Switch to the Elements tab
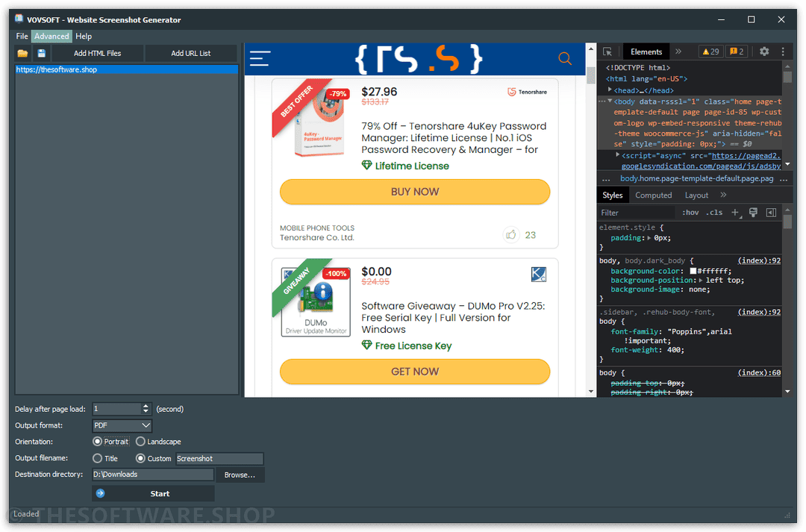 [x=646, y=51]
